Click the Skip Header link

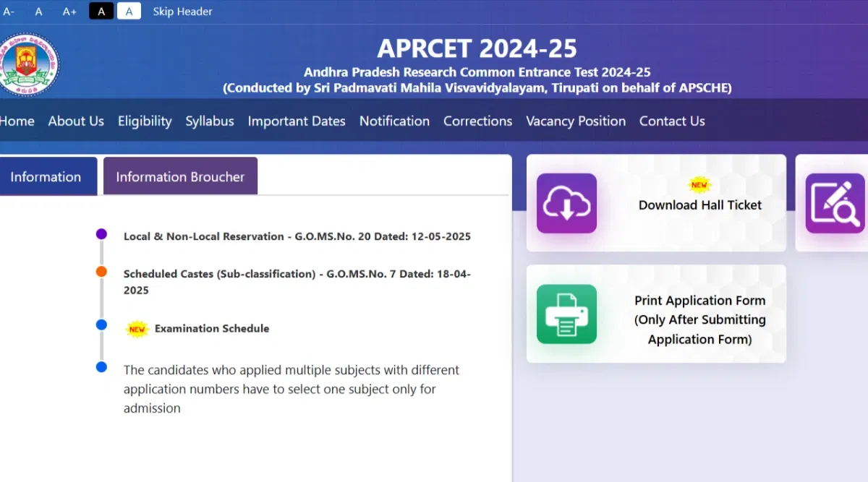pyautogui.click(x=182, y=12)
